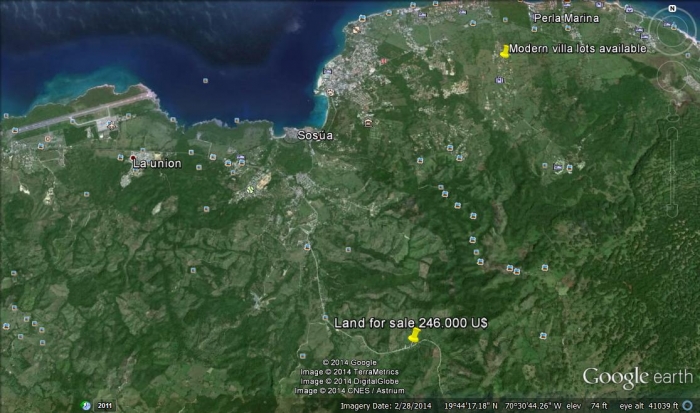Click the Google earth logo
The image size is (700, 413).
click(x=637, y=377)
